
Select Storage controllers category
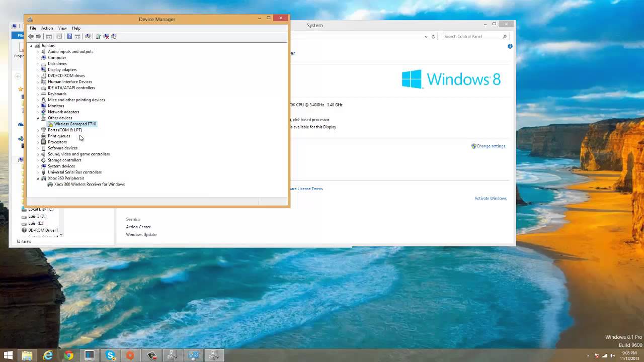tap(64, 160)
